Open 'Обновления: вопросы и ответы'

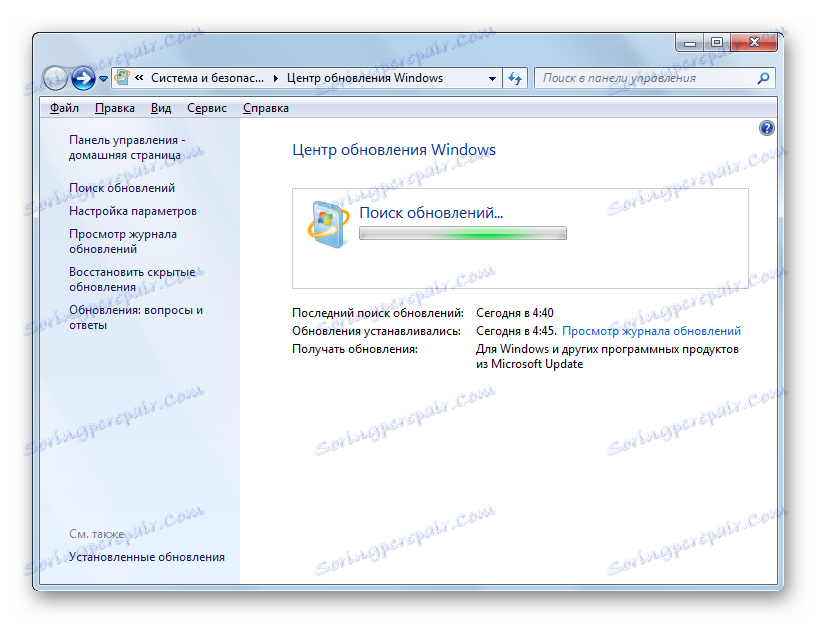[136, 317]
